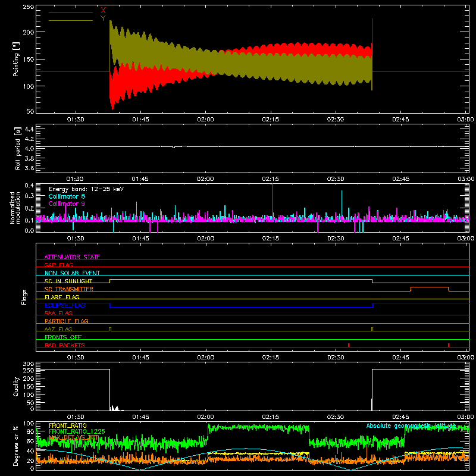Screen dimensions: 476x476
Task: Click the BAD_PACKETS spike near 02:56
Action: (449, 345)
